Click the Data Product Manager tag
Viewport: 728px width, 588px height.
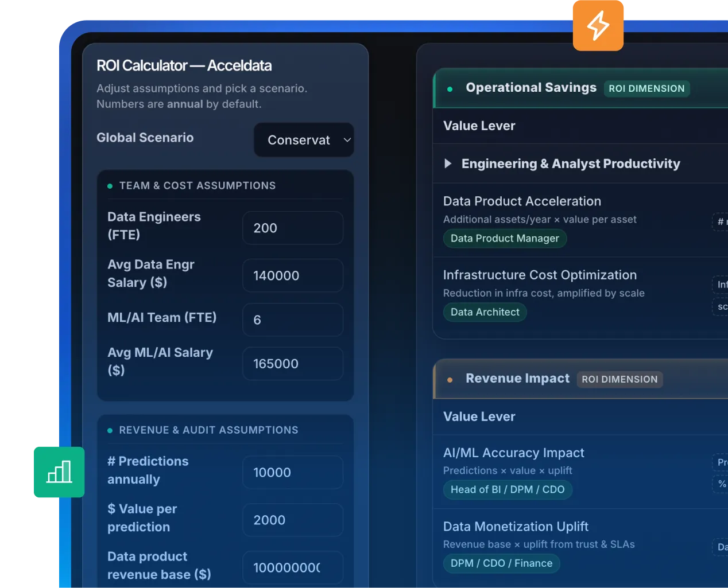tap(505, 238)
